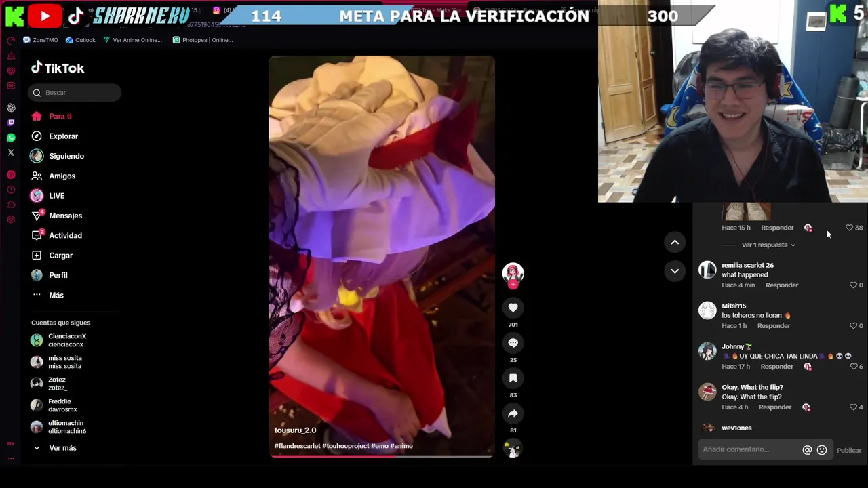The width and height of the screenshot is (868, 488).
Task: Share the video using the arrow icon
Action: [x=513, y=413]
